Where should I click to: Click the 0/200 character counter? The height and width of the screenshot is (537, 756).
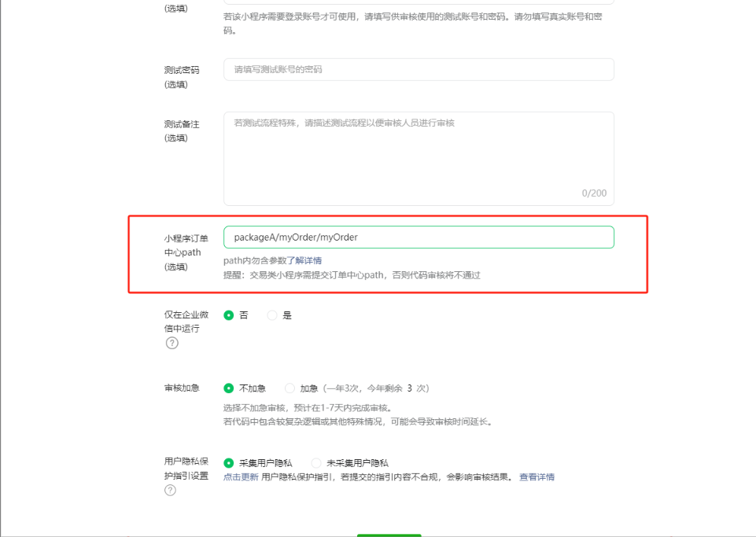click(x=594, y=193)
